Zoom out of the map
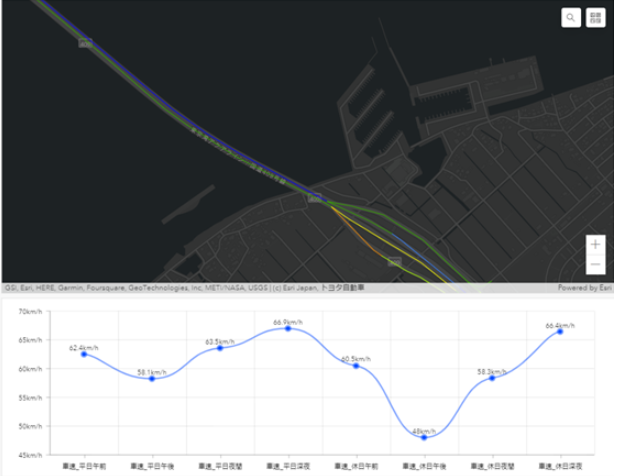617x476 pixels. (596, 265)
